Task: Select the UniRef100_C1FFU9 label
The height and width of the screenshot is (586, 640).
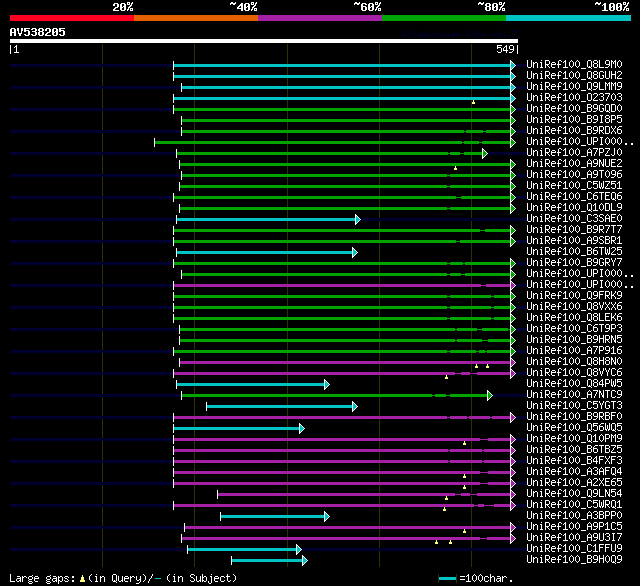Action: coord(574,549)
